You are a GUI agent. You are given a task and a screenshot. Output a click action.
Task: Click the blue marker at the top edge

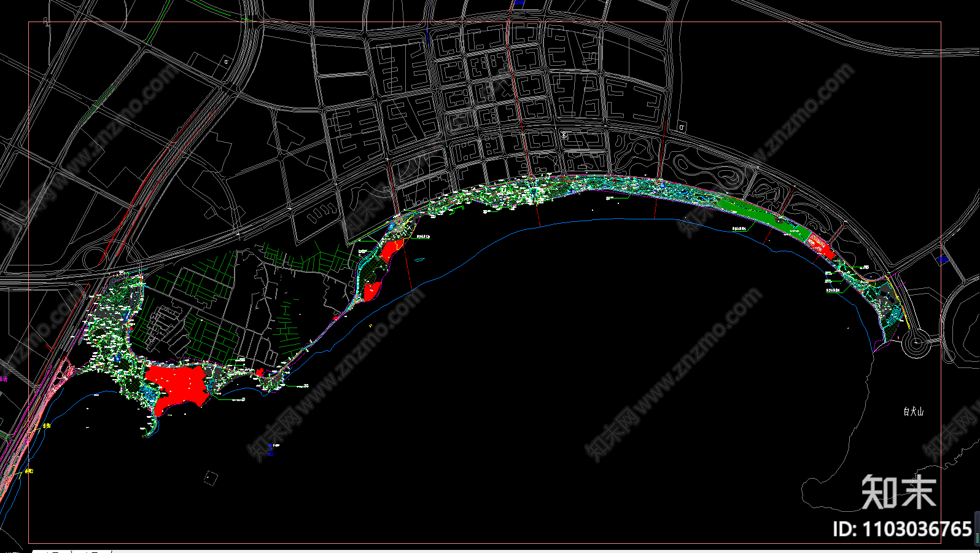point(519,3)
